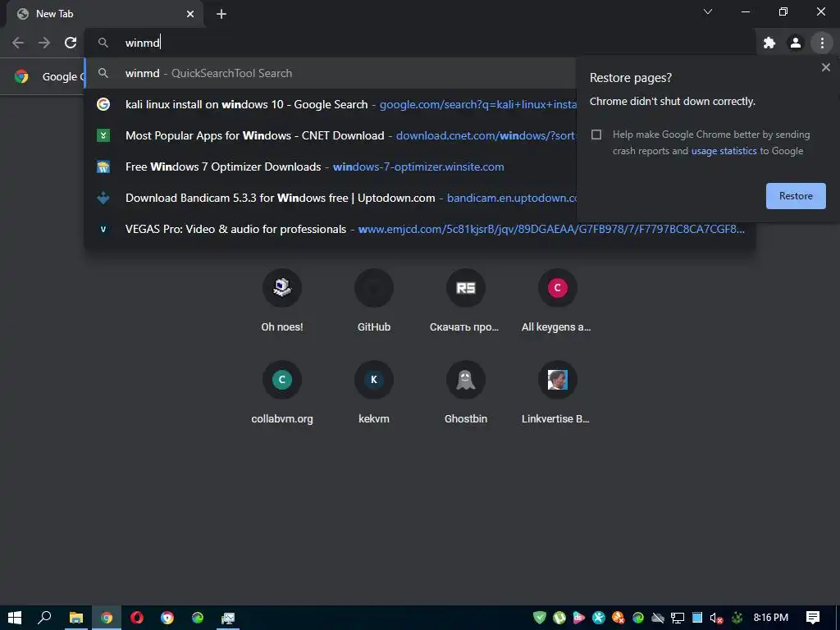Select VEGAS Pro Video & audio suggestion

click(x=419, y=229)
